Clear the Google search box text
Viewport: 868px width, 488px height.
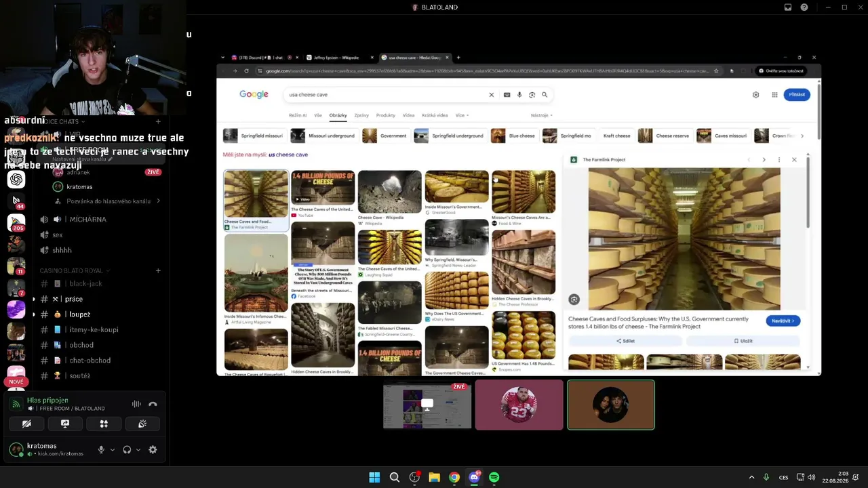tap(492, 95)
